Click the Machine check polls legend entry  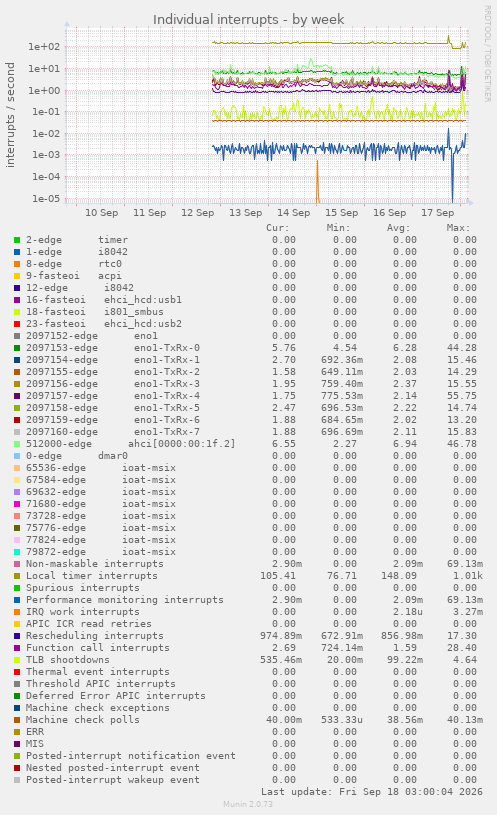point(83,720)
